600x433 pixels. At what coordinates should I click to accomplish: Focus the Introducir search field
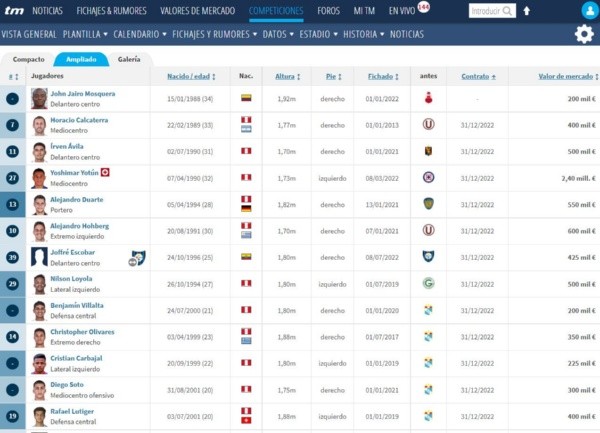[x=486, y=11]
